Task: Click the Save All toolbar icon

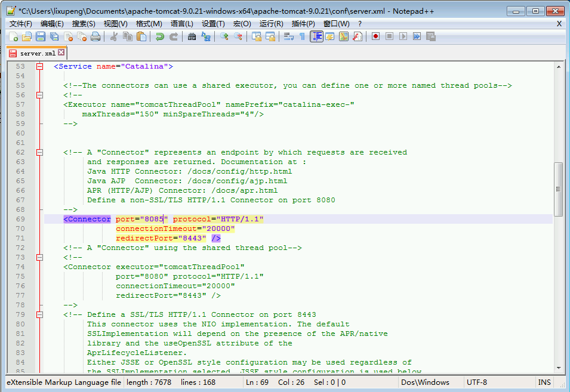Action: [54, 36]
